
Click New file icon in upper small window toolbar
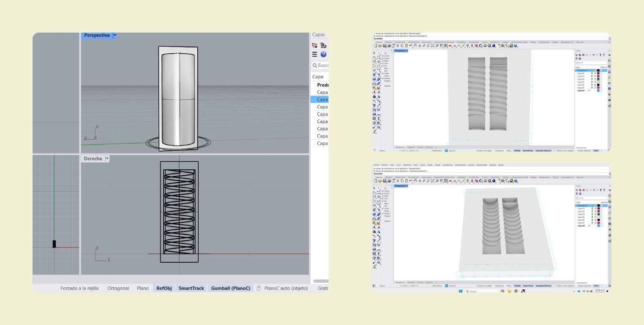(x=376, y=46)
